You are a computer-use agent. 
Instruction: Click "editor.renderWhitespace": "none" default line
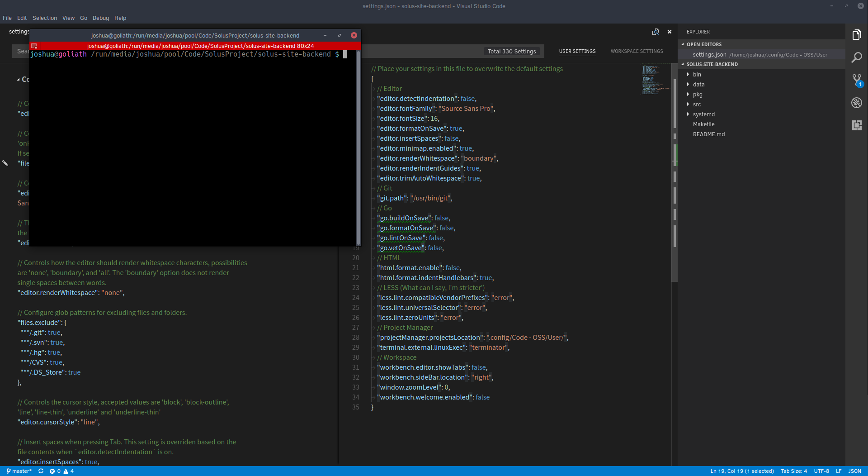(x=71, y=293)
